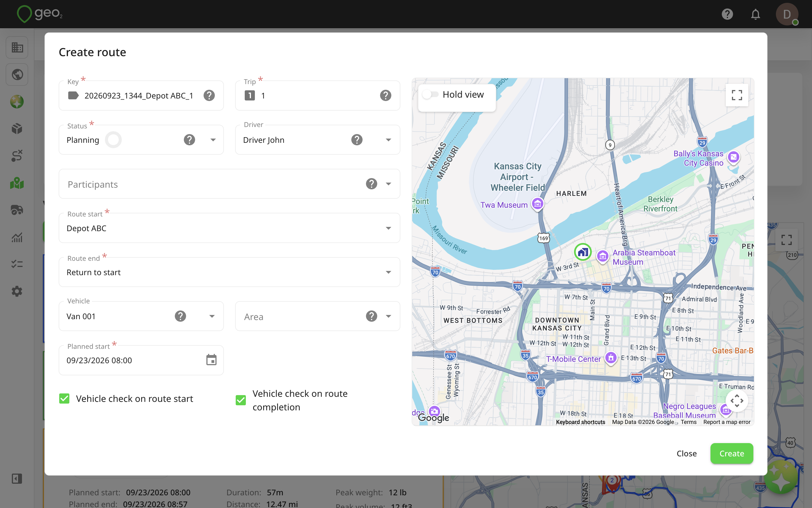The height and width of the screenshot is (508, 812).
Task: Expand the Status dropdown
Action: click(213, 140)
